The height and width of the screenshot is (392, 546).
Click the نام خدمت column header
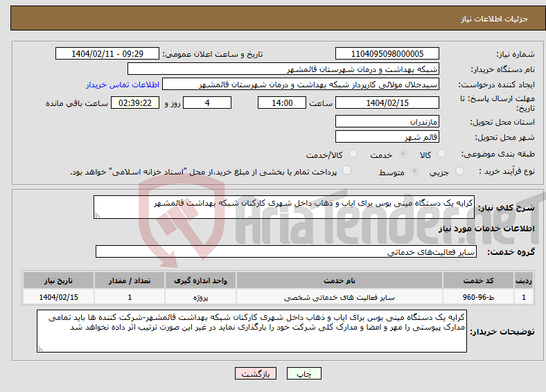coord(339,280)
